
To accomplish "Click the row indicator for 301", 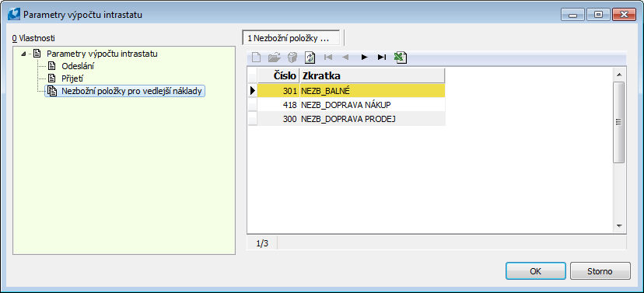I will click(x=252, y=91).
